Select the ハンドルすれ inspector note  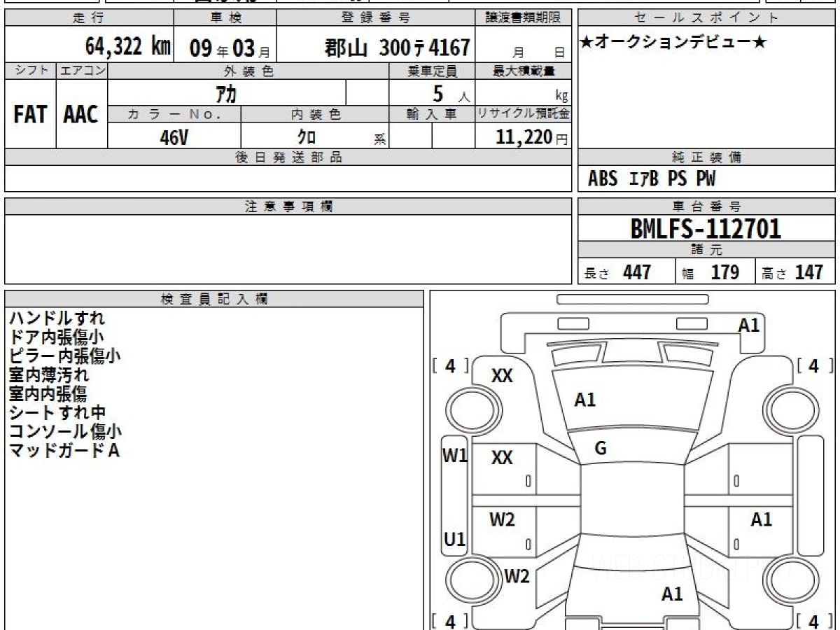point(57,318)
